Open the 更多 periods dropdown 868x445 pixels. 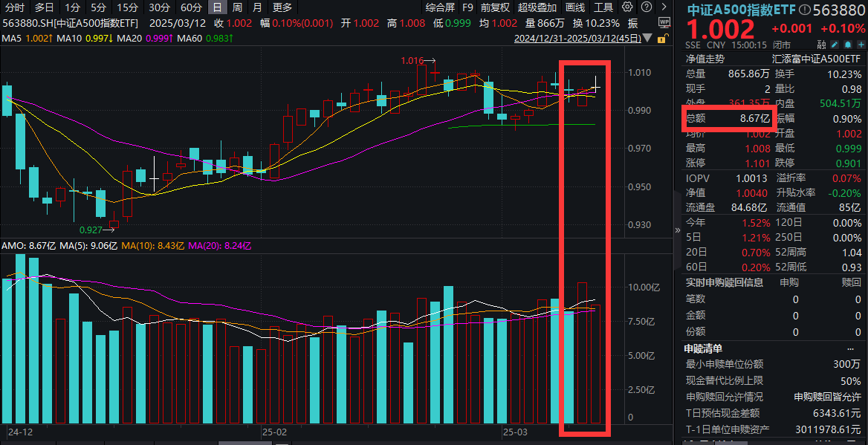pos(282,7)
